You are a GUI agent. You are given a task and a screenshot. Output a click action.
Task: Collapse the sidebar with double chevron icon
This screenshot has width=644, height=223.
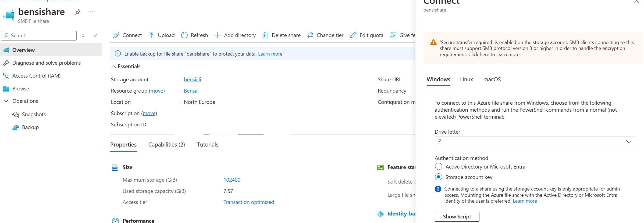coord(95,36)
